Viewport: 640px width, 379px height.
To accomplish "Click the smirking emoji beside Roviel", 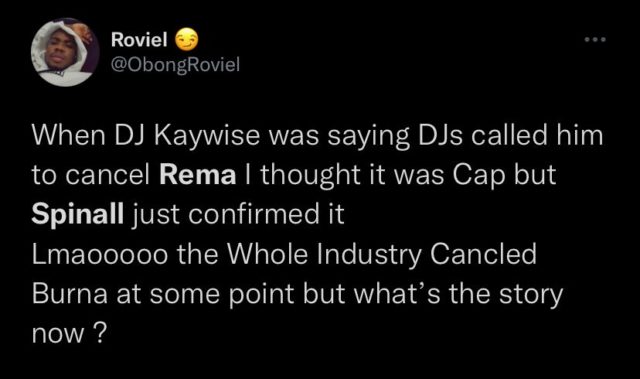I will coord(187,40).
